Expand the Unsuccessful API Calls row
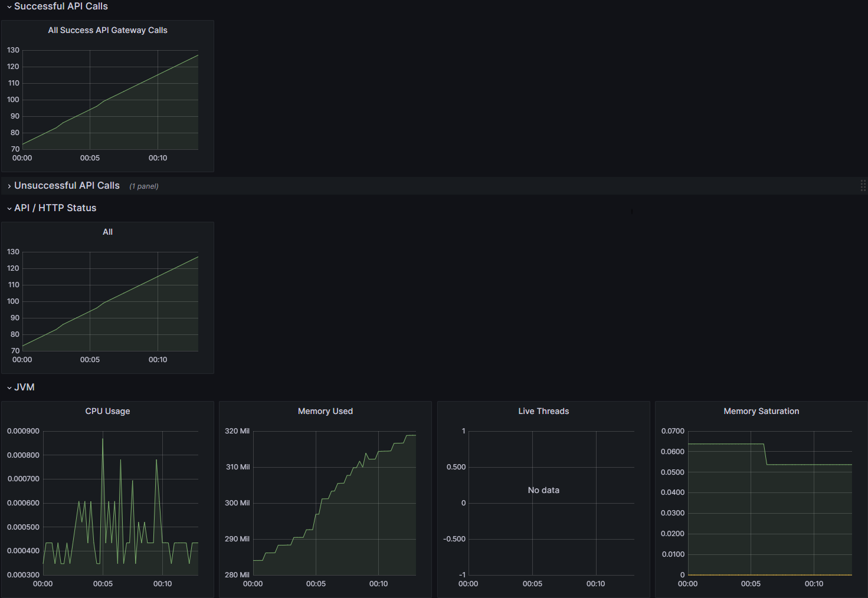 tap(9, 186)
